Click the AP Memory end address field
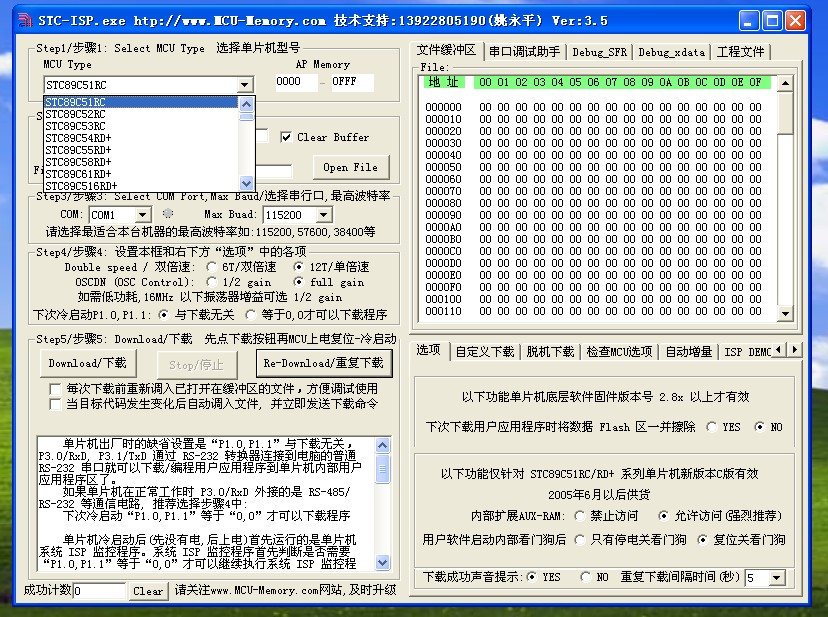Screen dimensions: 828x617 click(x=352, y=82)
